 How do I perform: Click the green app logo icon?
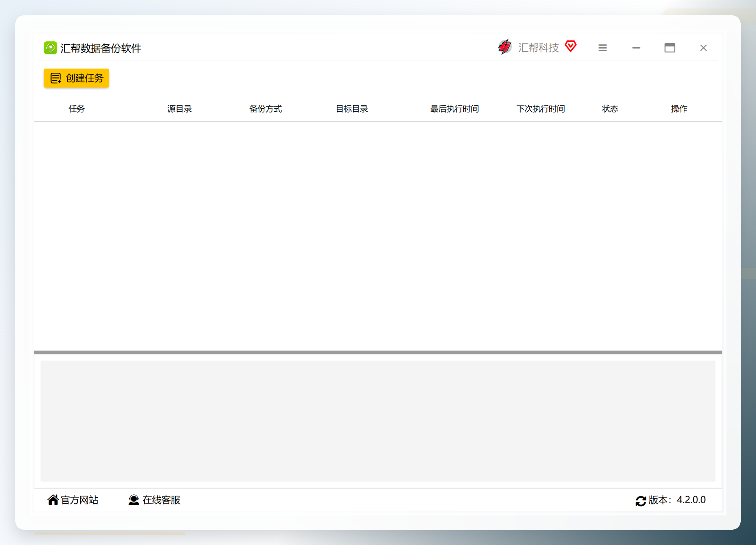point(50,48)
